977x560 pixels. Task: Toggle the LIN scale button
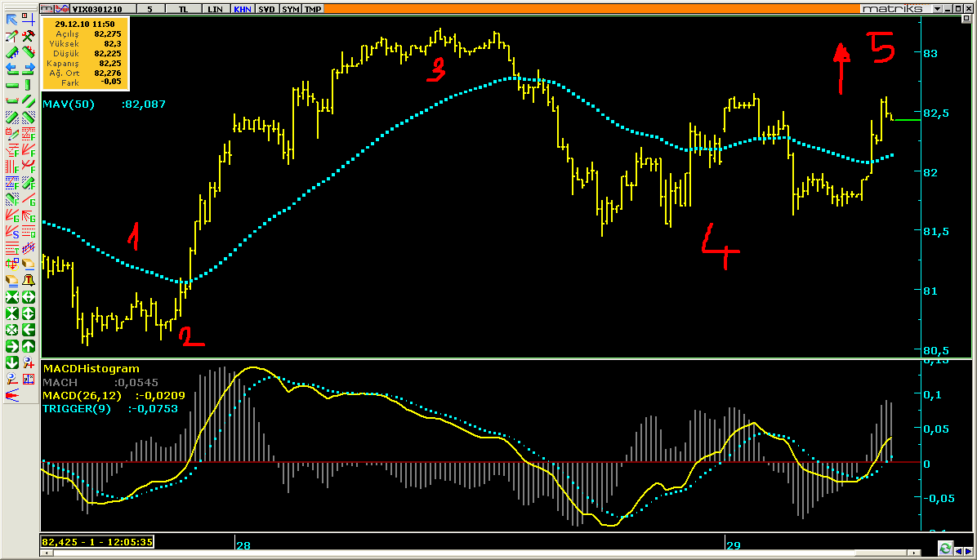215,9
